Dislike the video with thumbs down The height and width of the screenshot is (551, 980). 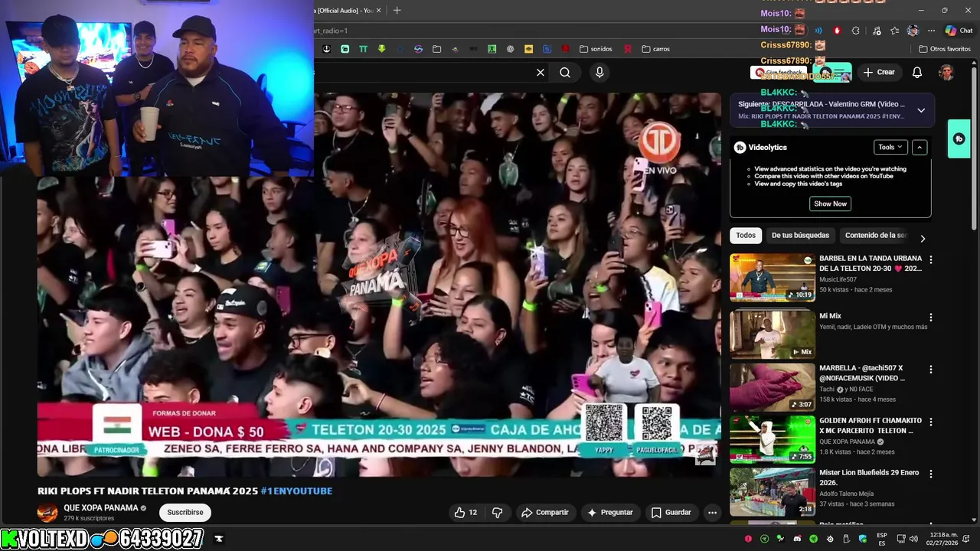(498, 513)
